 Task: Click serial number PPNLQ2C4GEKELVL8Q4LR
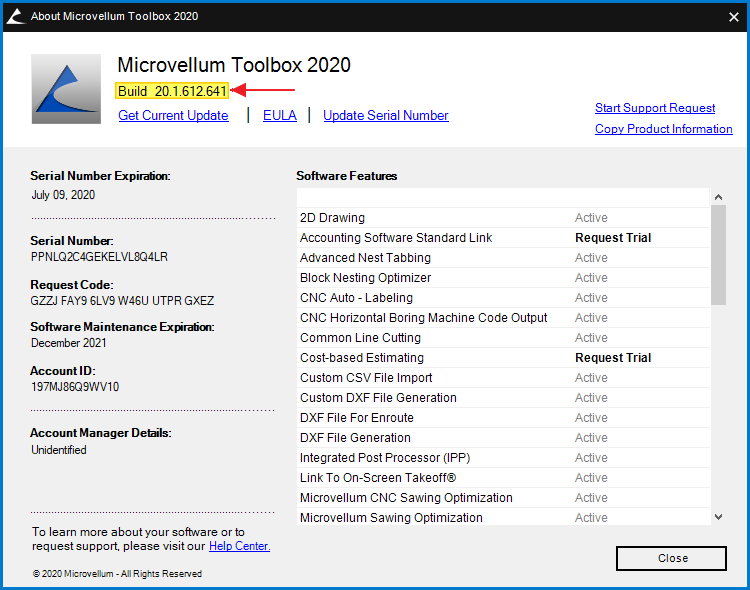(x=99, y=257)
